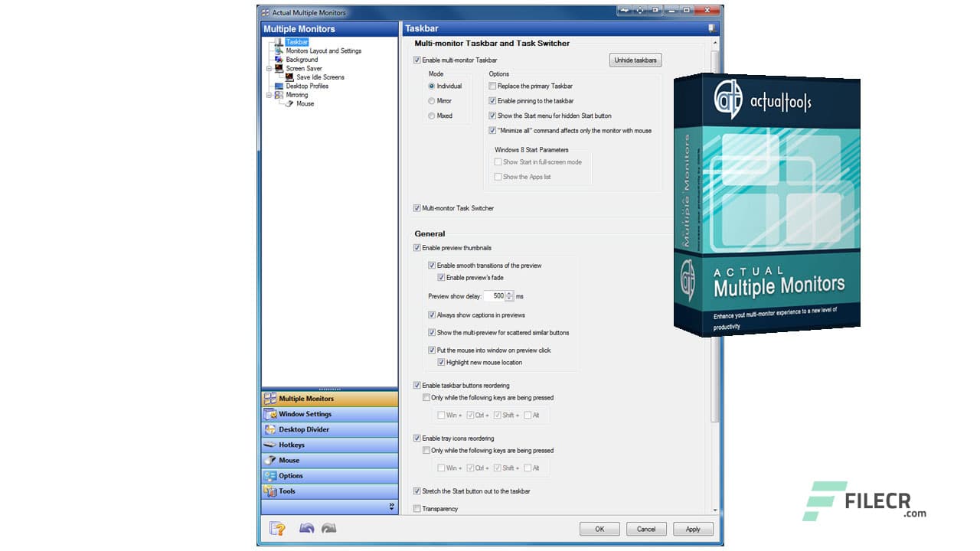Click the icon at the right of the Taskbar header
Image resolution: width=980 pixels, height=551 pixels.
711,28
